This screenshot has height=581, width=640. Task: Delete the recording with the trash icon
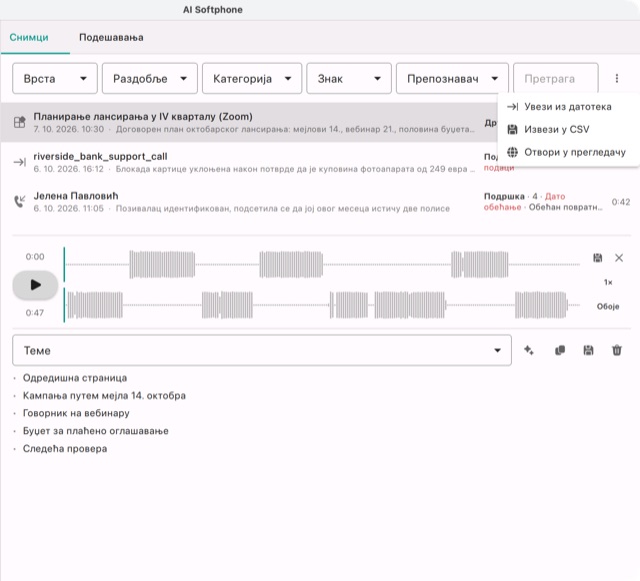point(617,350)
